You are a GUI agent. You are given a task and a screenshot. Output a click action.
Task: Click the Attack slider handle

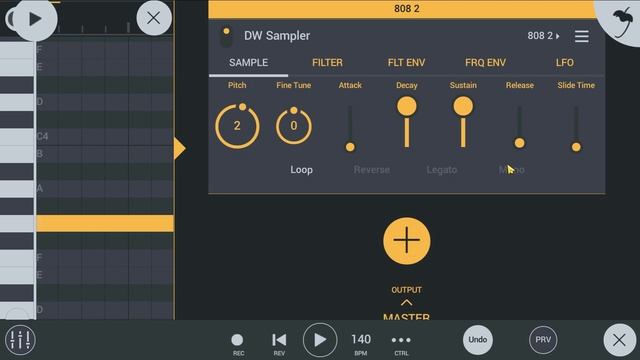[350, 147]
